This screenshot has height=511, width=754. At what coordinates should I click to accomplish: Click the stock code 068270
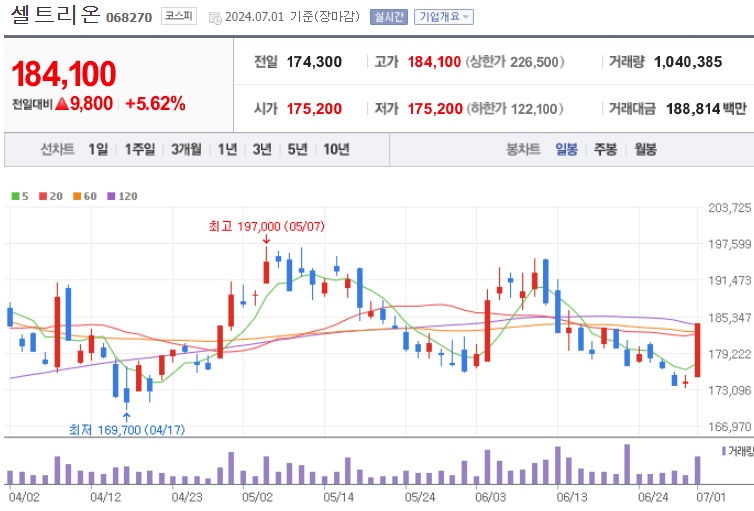pyautogui.click(x=129, y=18)
